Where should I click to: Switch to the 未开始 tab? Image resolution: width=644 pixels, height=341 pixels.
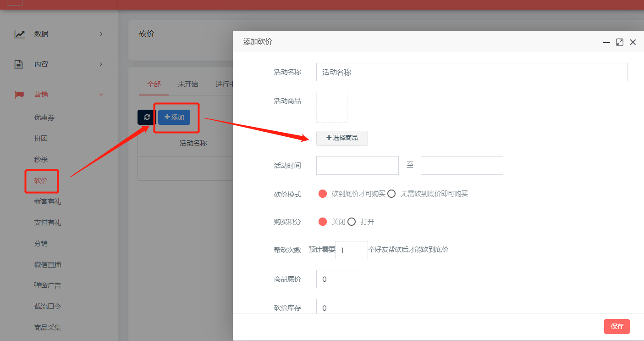click(188, 84)
